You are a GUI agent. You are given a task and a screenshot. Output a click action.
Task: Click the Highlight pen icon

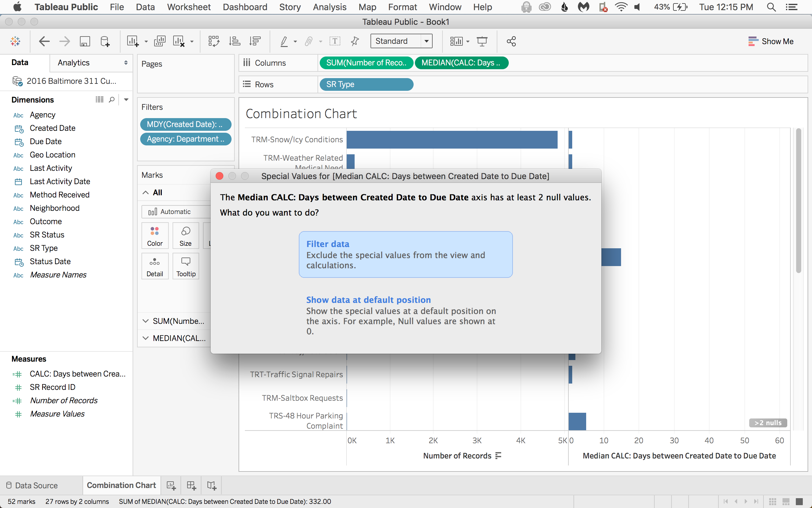click(284, 41)
